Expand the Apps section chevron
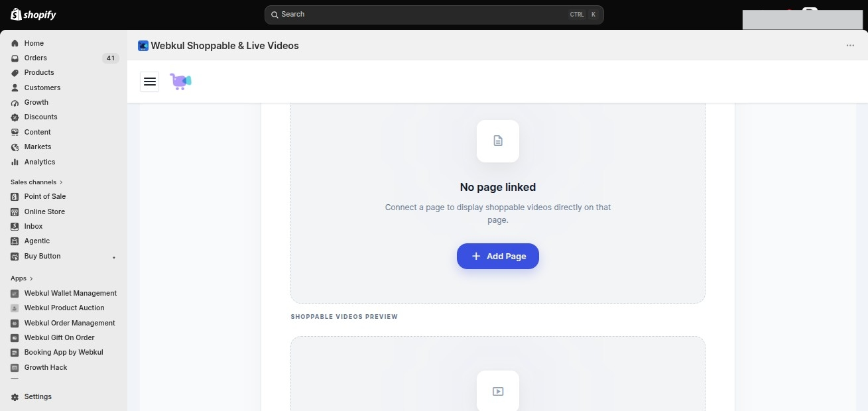The image size is (868, 411). click(x=31, y=278)
